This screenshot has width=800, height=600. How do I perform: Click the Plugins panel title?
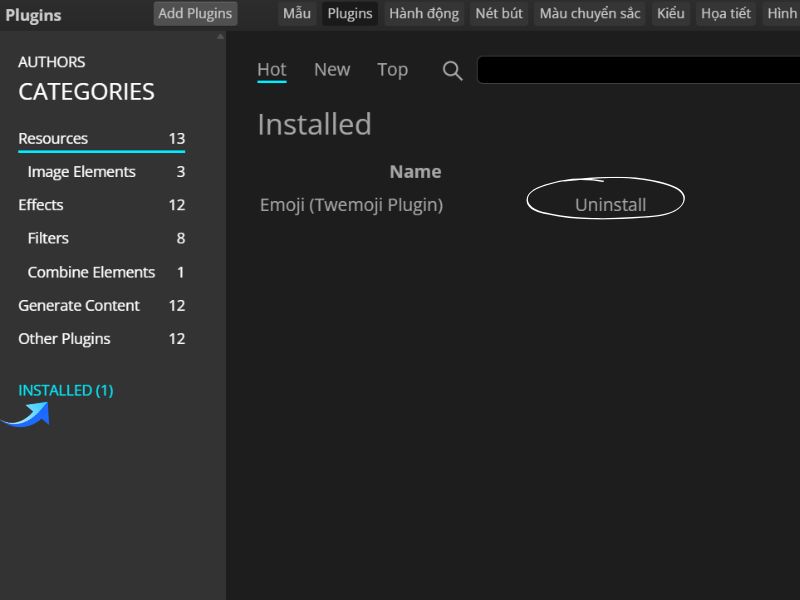pyautogui.click(x=33, y=15)
